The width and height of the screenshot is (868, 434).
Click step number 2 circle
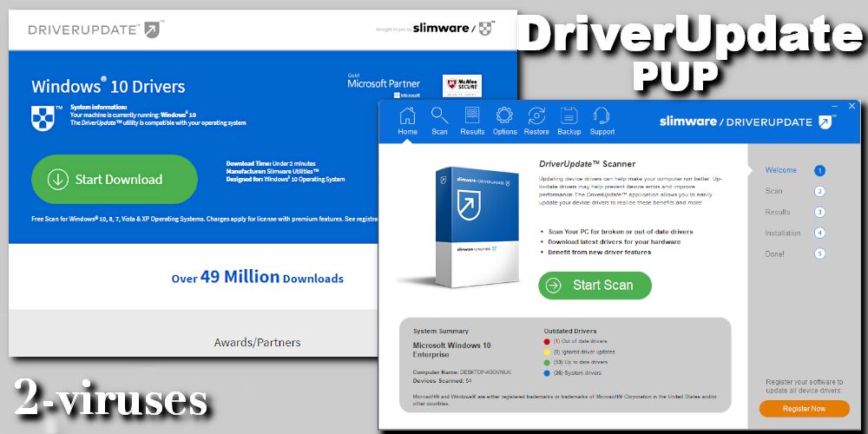tap(820, 192)
